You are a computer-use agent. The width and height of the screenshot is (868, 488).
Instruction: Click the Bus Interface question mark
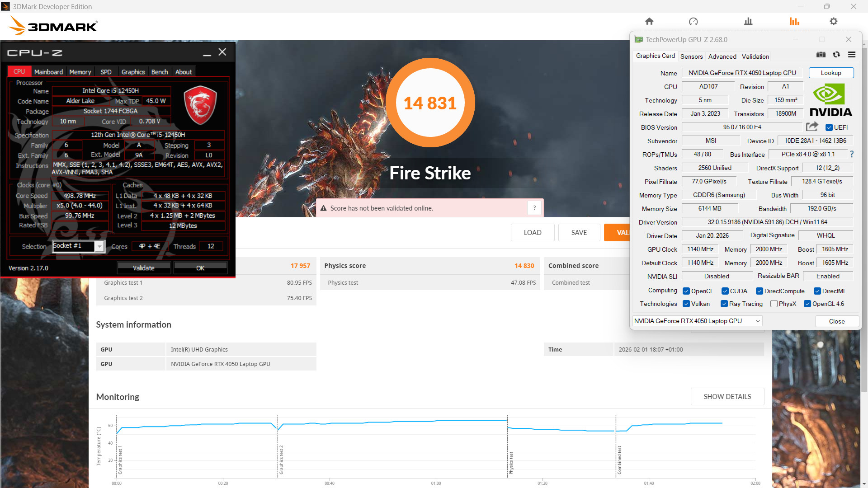point(852,154)
